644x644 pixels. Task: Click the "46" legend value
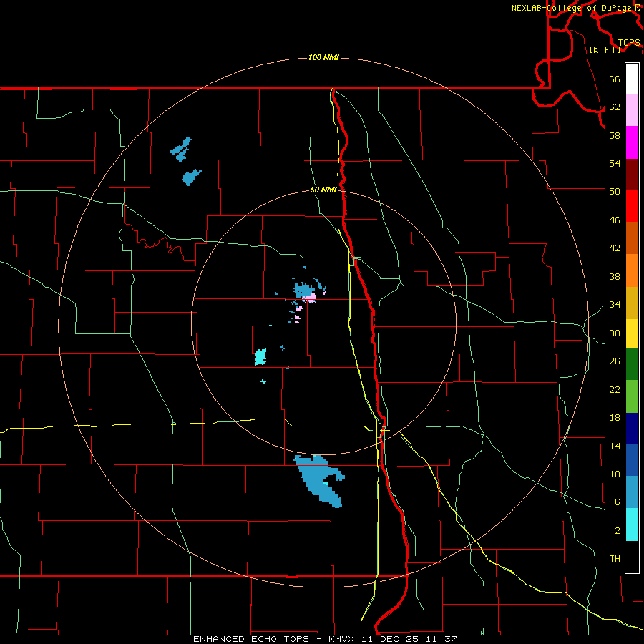point(615,220)
